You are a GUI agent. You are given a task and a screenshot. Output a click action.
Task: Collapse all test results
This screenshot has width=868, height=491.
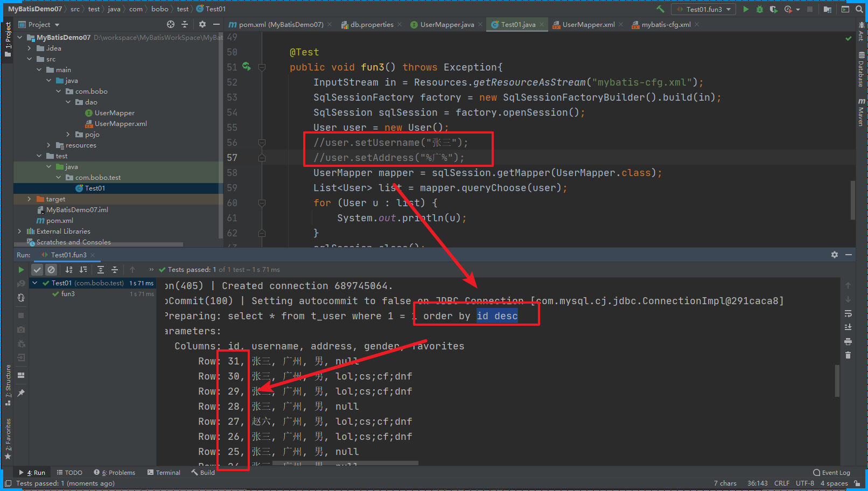point(115,270)
